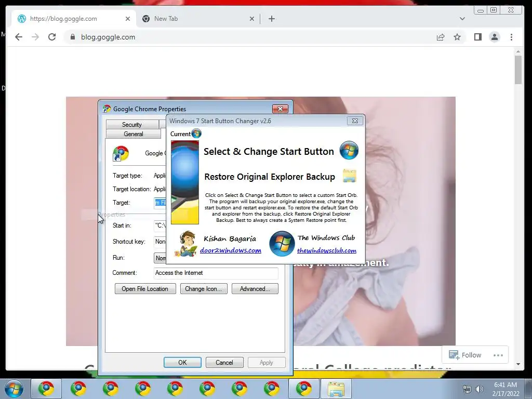Click Restore Original Explorer Backup
The width and height of the screenshot is (532, 399).
(x=270, y=177)
